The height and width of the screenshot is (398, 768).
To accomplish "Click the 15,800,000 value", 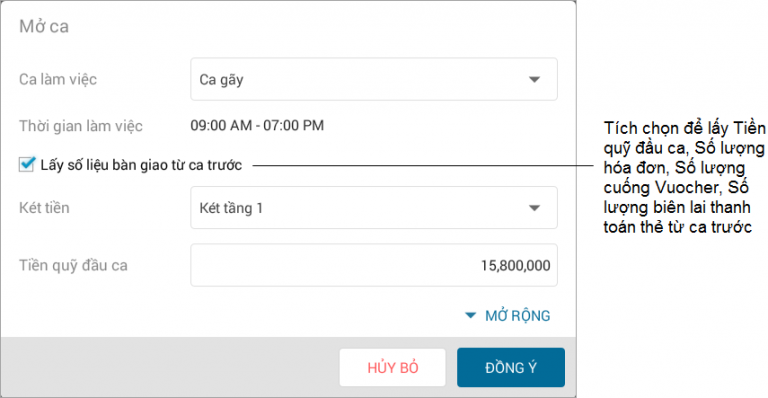I will pyautogui.click(x=515, y=265).
